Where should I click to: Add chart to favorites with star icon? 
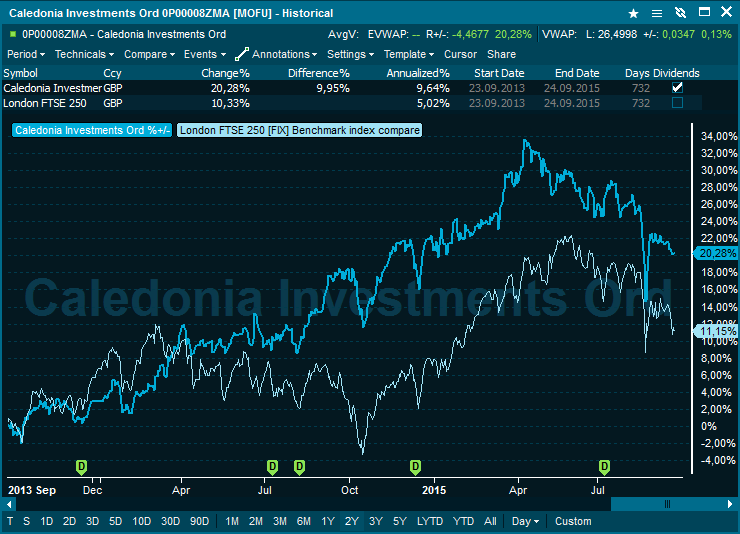click(x=633, y=13)
